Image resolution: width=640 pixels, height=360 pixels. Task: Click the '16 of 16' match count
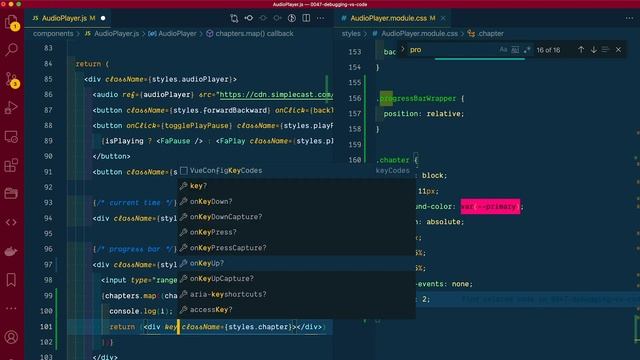(x=548, y=50)
